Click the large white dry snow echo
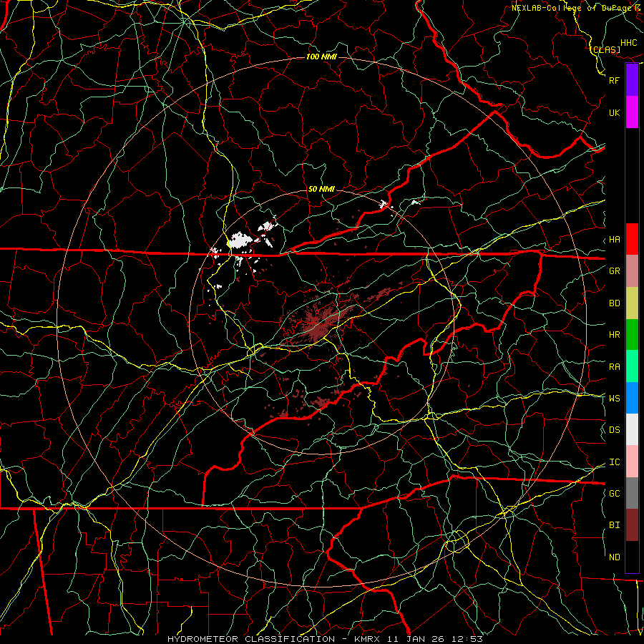 click(x=238, y=240)
